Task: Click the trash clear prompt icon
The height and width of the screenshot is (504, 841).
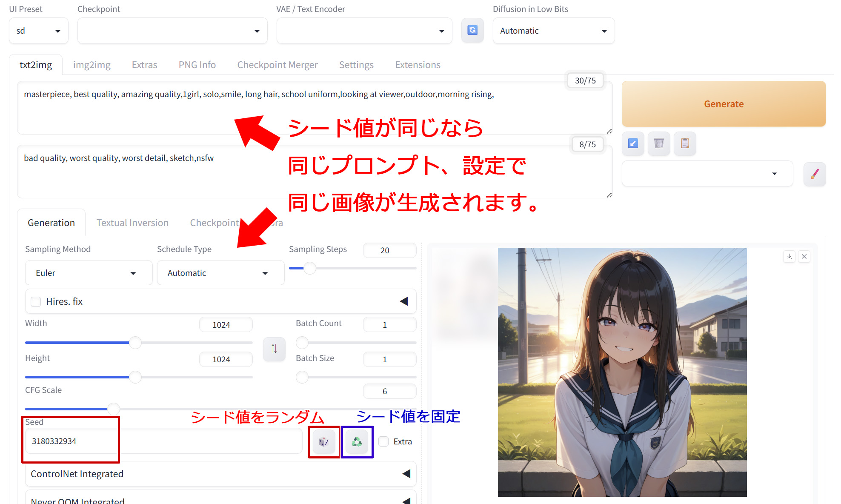Action: click(659, 143)
